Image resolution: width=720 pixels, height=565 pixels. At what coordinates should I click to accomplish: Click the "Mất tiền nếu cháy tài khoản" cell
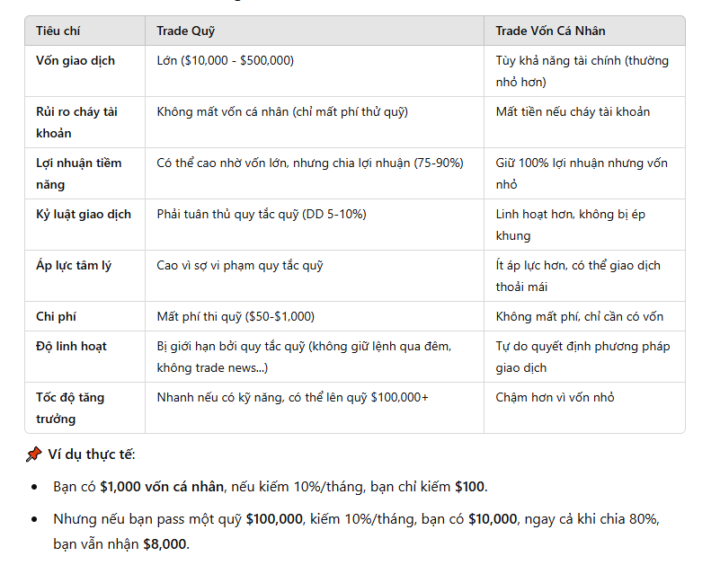tap(572, 112)
